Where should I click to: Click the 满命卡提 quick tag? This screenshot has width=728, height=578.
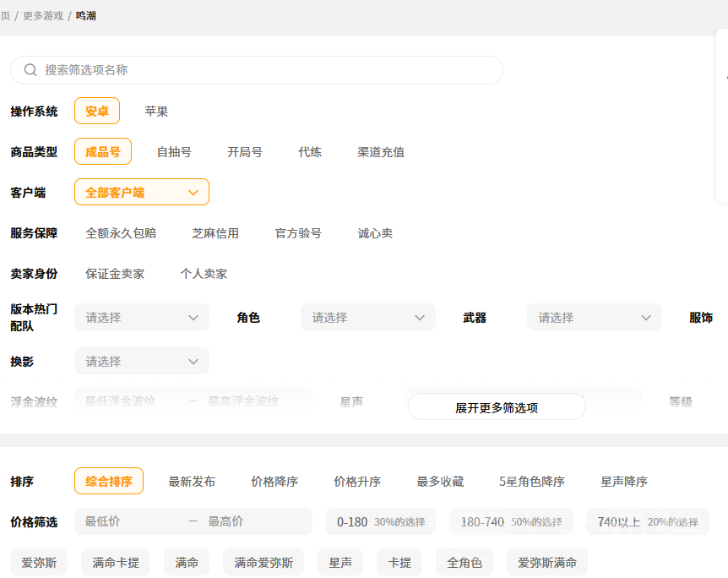click(116, 562)
